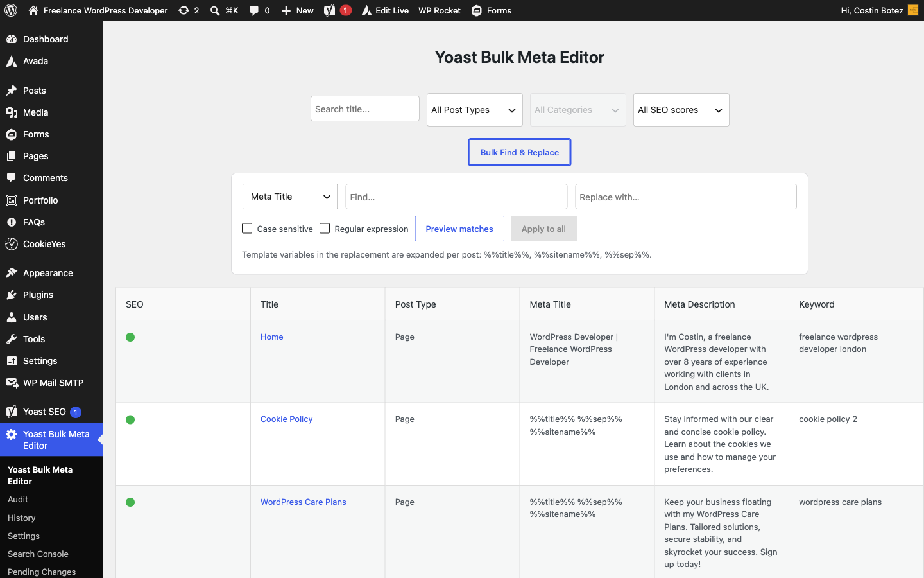Image resolution: width=924 pixels, height=578 pixels.
Task: Click the Forms icon in the admin bar
Action: 477,10
